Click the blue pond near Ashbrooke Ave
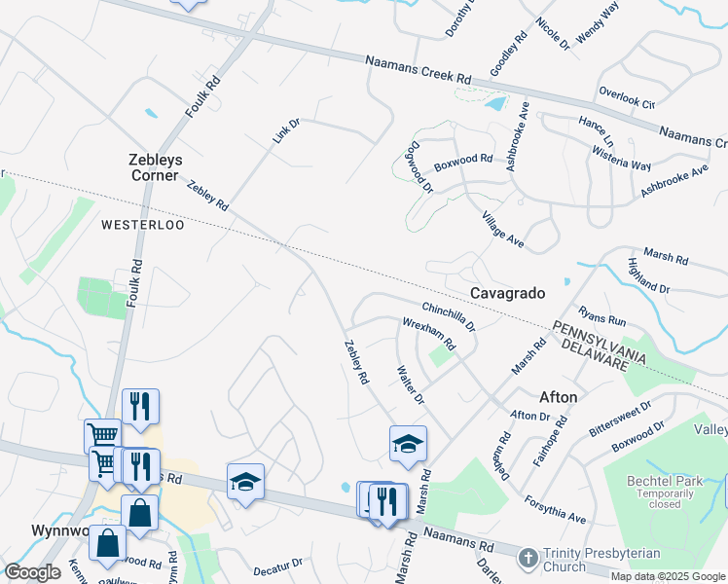 pyautogui.click(x=495, y=103)
